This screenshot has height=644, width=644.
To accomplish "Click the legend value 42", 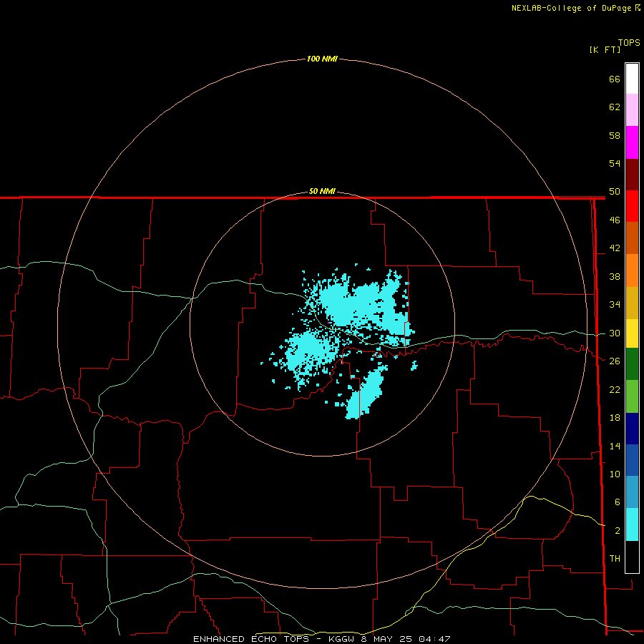I will tap(615, 248).
